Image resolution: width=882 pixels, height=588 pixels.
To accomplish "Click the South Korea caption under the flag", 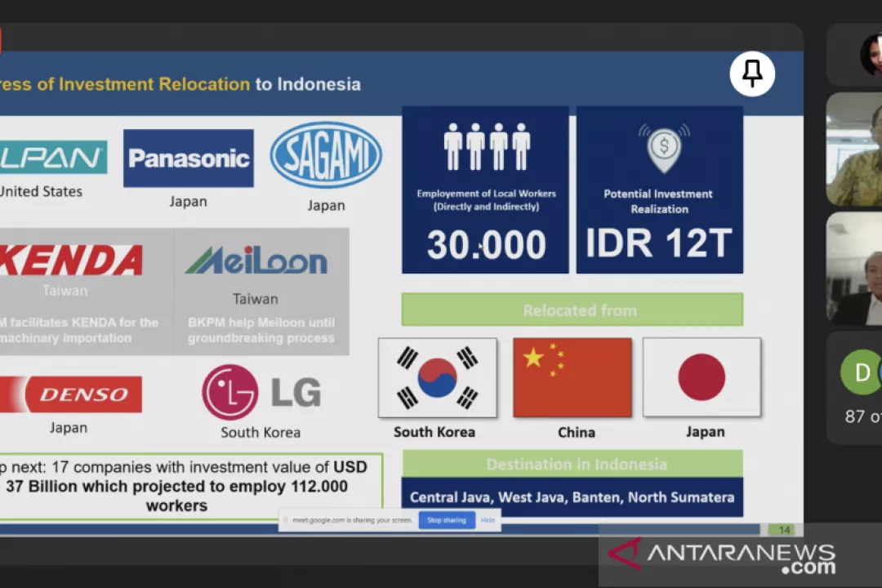I will pos(434,432).
